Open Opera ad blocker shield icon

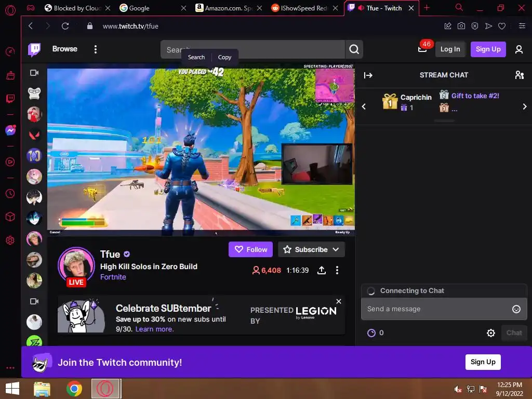click(x=475, y=26)
